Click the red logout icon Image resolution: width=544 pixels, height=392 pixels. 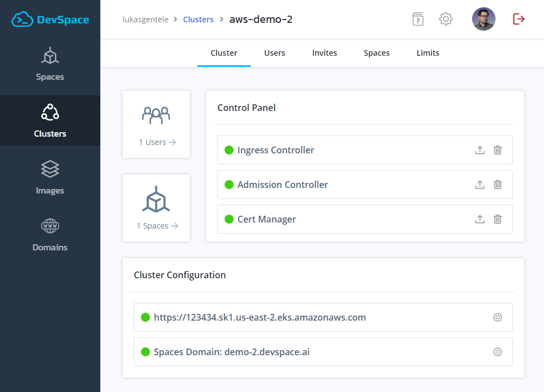519,19
